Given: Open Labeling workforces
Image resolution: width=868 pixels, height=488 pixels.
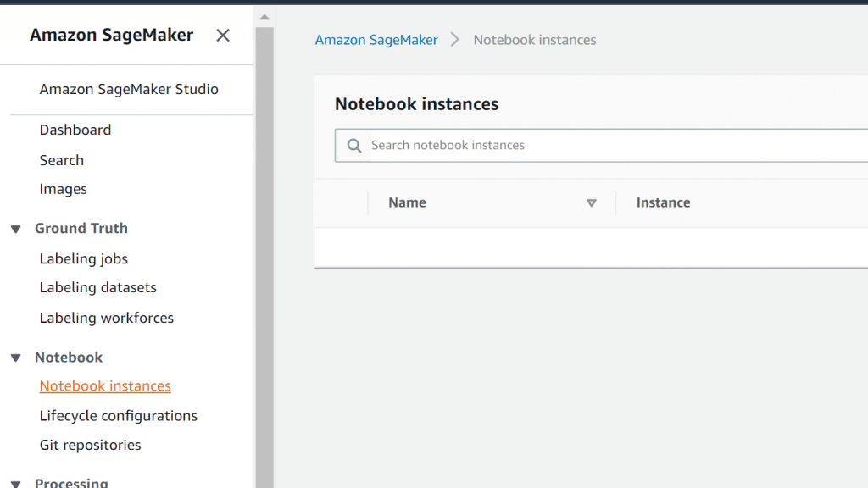Looking at the screenshot, I should (106, 318).
